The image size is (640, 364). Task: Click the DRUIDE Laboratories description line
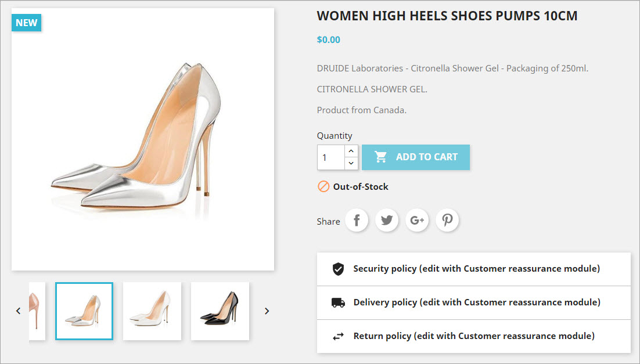coord(452,69)
